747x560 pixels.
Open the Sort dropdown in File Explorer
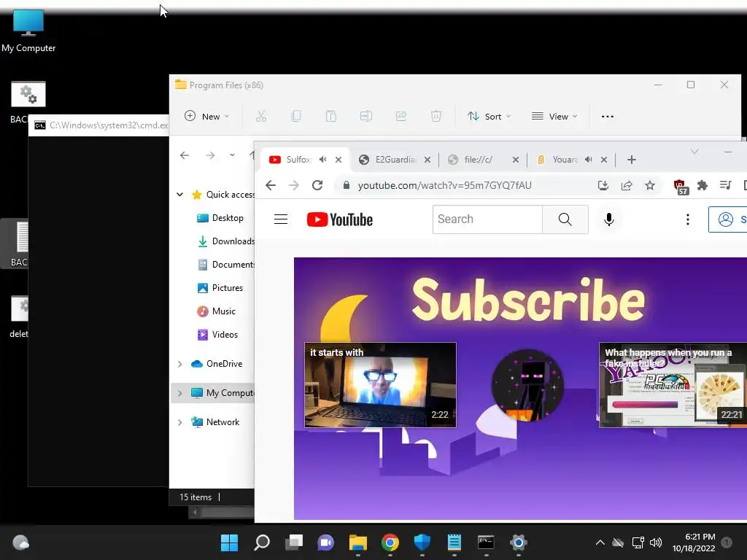(x=489, y=116)
